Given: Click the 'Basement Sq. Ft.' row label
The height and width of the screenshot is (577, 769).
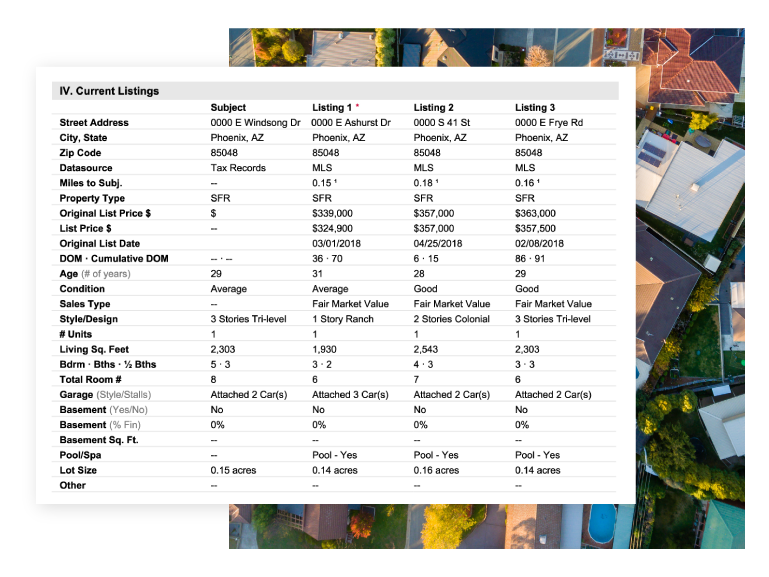Looking at the screenshot, I should point(99,440).
